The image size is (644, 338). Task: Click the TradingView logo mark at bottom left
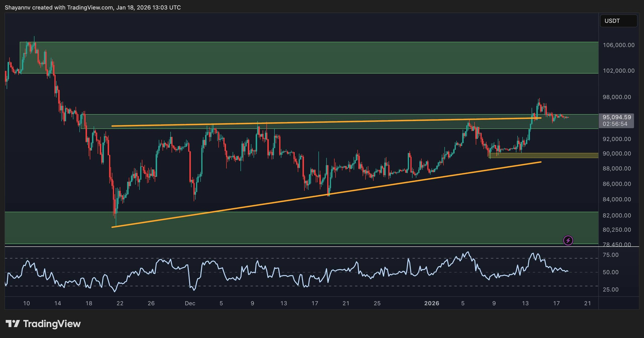point(13,324)
